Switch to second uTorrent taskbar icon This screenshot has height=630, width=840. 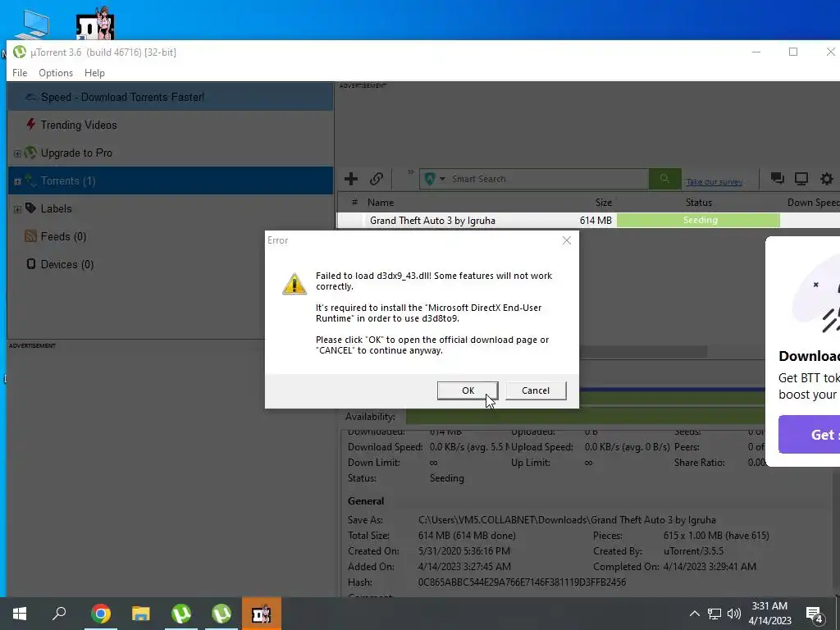(x=221, y=614)
